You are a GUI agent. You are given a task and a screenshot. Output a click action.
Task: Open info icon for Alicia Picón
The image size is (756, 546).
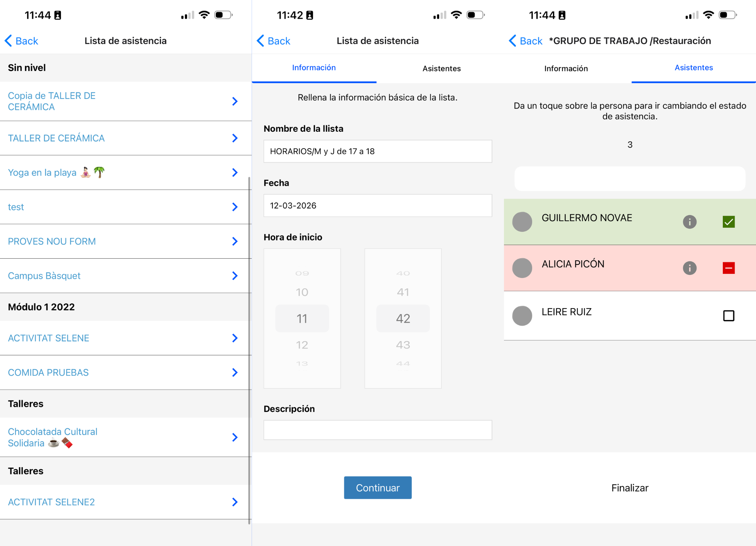pyautogui.click(x=689, y=268)
